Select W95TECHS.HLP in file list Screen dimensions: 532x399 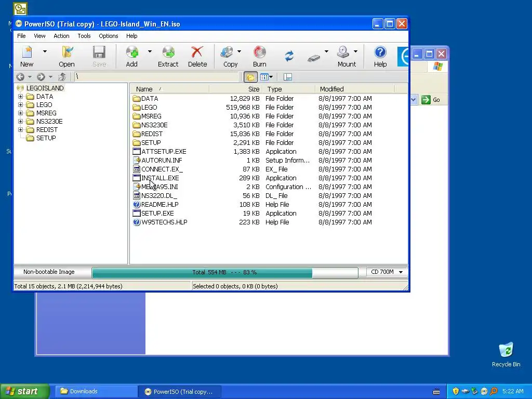tap(164, 222)
